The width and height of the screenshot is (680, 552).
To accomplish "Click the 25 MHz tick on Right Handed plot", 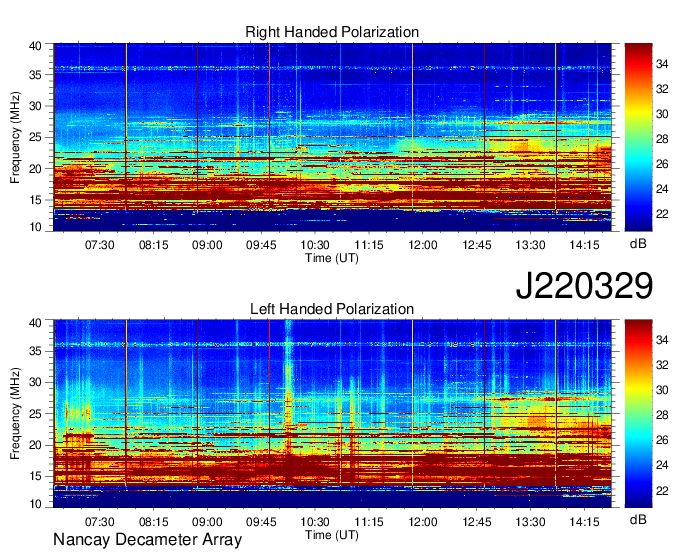I will [x=36, y=137].
